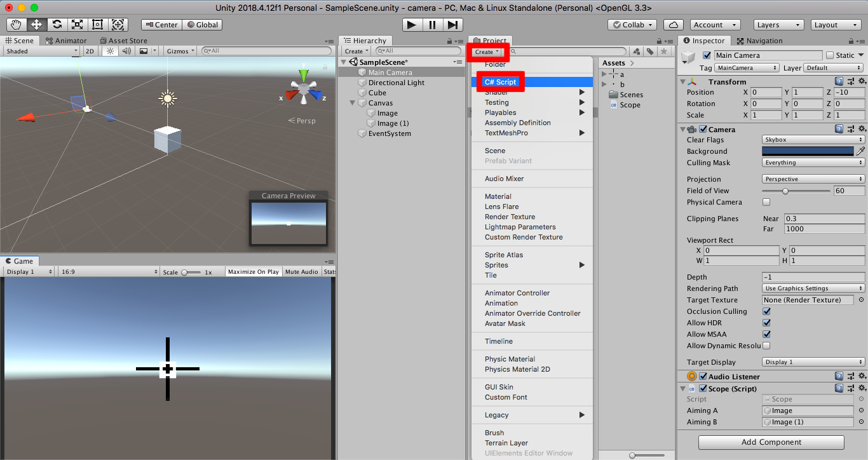Click the Step frame button

point(452,25)
